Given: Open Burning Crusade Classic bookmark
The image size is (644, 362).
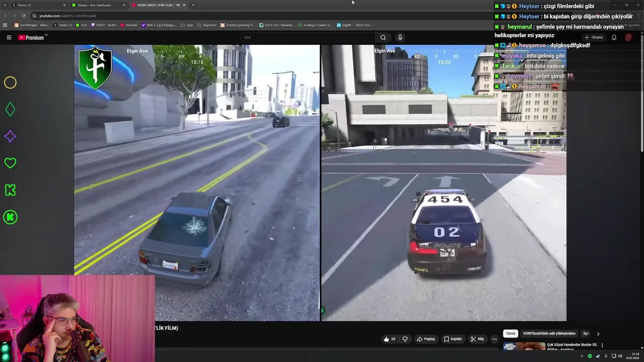Looking at the screenshot, I should (314, 25).
